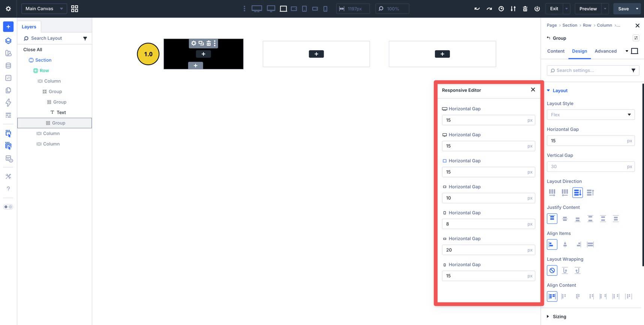Switch to the Advanced tab

605,51
